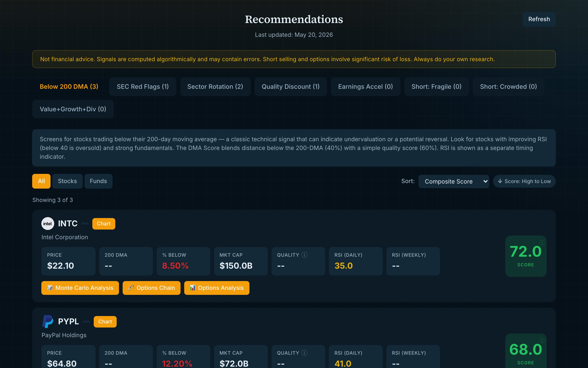This screenshot has width=588, height=368.
Task: Click the 8.50% below value
Action: pyautogui.click(x=175, y=265)
